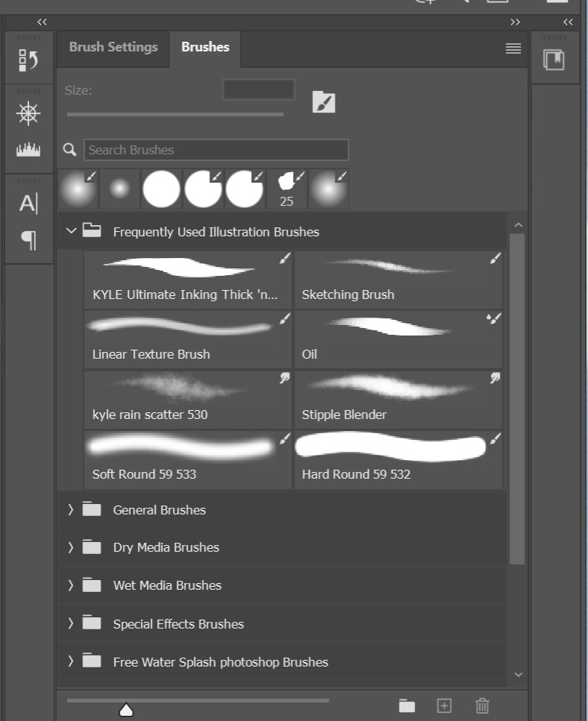Click the thumbnail size slider handle
Viewport: 588px width, 721px height.
click(x=126, y=710)
